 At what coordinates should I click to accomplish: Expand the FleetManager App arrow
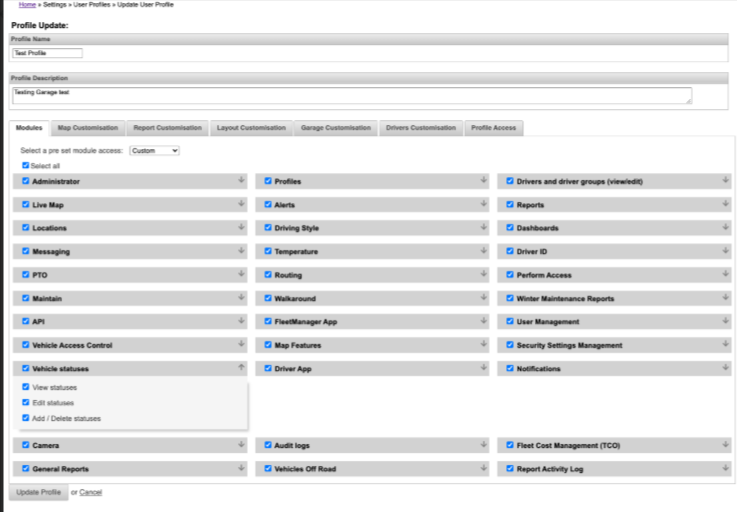(x=483, y=321)
